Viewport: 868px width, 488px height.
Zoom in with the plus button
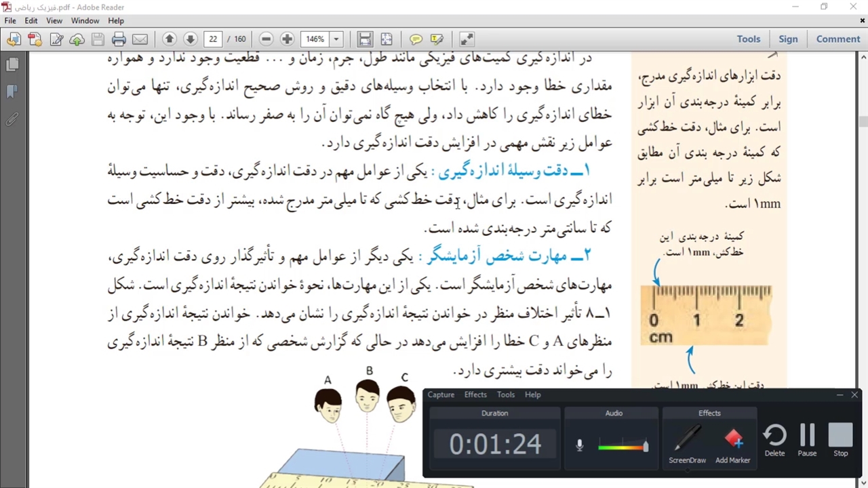pyautogui.click(x=287, y=39)
